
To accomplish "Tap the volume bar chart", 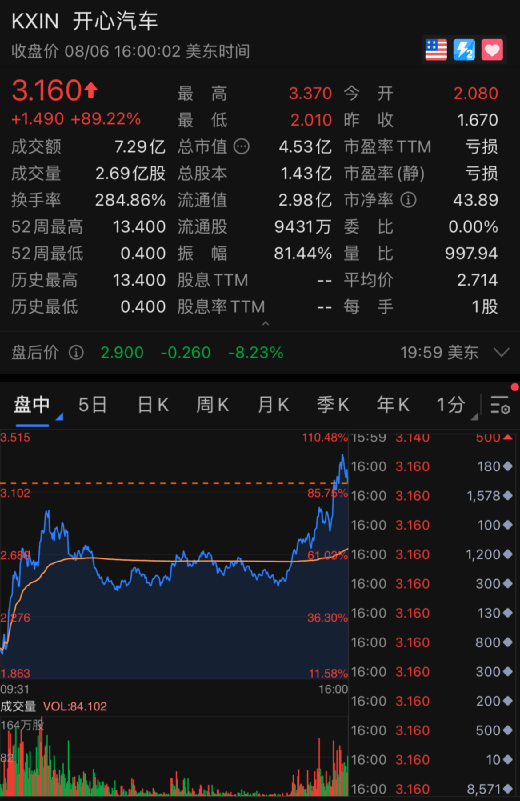I will coord(174,757).
